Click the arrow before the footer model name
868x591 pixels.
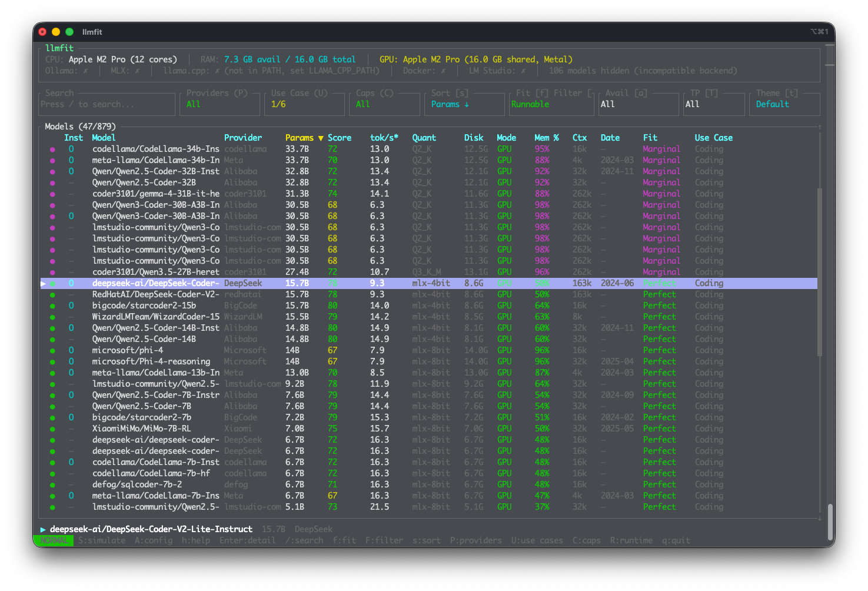(43, 530)
